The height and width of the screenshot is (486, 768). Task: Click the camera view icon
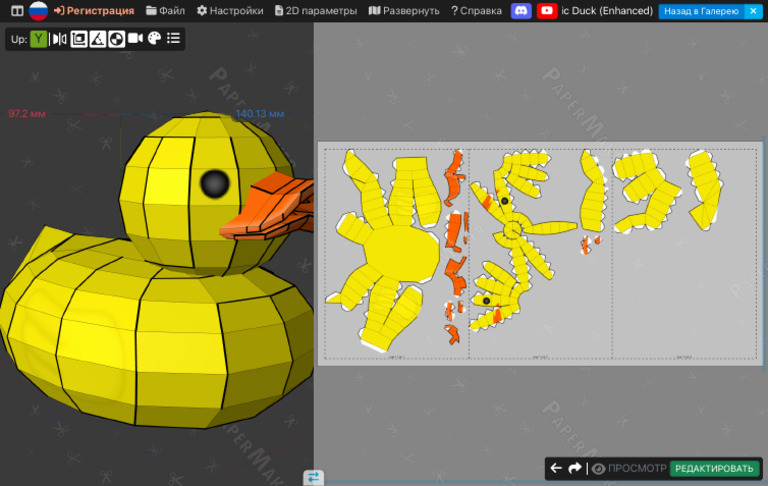point(135,38)
